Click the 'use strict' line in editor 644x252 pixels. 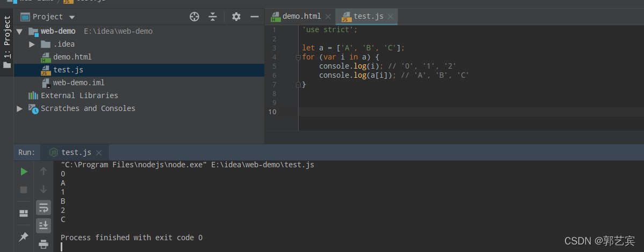coord(330,30)
